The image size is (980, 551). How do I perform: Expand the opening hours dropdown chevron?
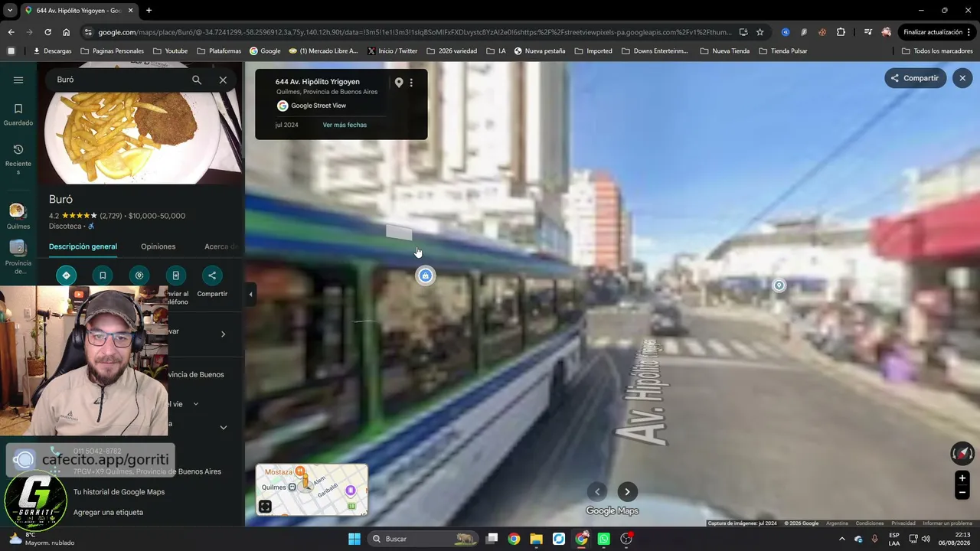pos(196,404)
